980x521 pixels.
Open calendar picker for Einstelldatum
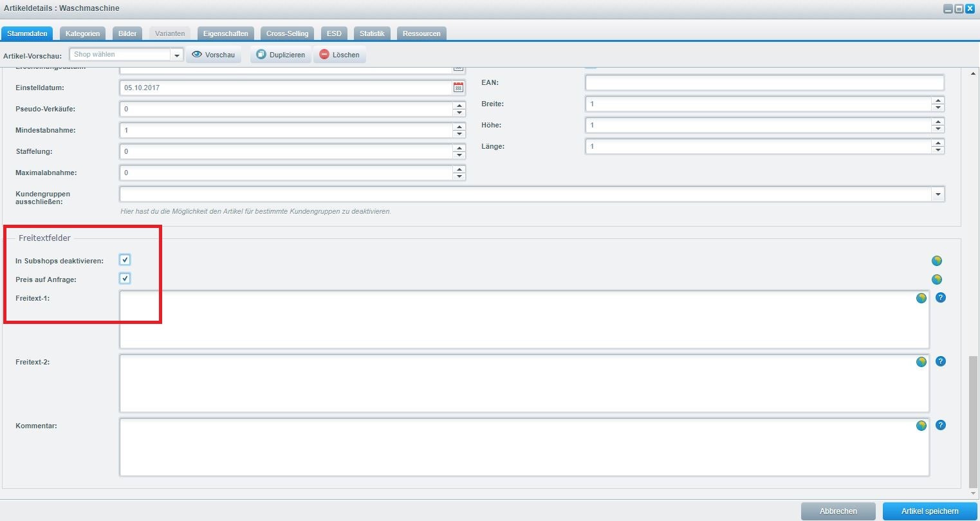click(458, 88)
